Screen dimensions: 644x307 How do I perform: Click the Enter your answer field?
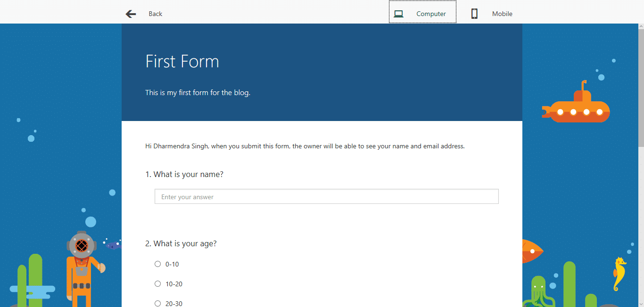326,196
